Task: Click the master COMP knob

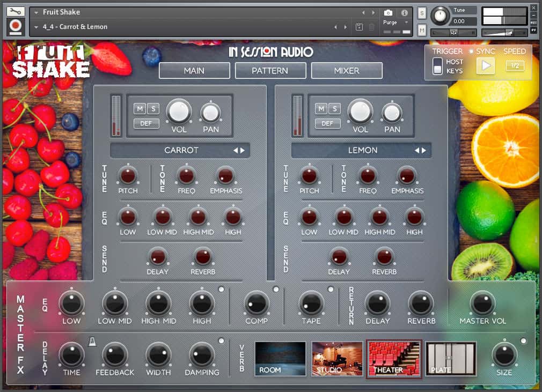Action: pyautogui.click(x=257, y=304)
